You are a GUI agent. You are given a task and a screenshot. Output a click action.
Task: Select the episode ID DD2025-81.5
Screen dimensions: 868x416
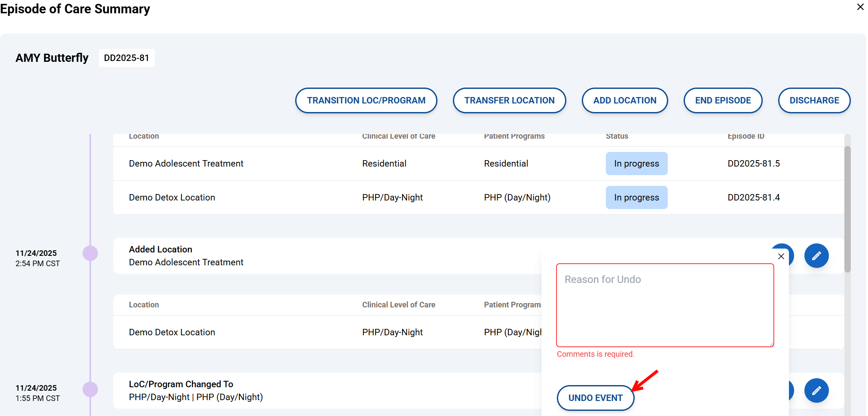tap(753, 164)
